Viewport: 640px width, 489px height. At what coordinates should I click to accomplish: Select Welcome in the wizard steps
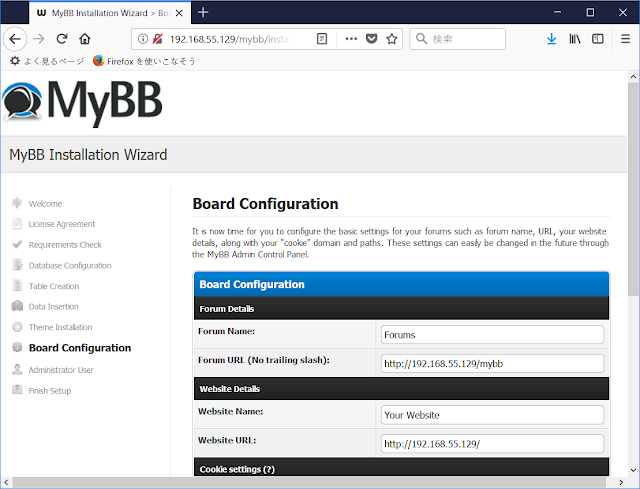pyautogui.click(x=45, y=204)
